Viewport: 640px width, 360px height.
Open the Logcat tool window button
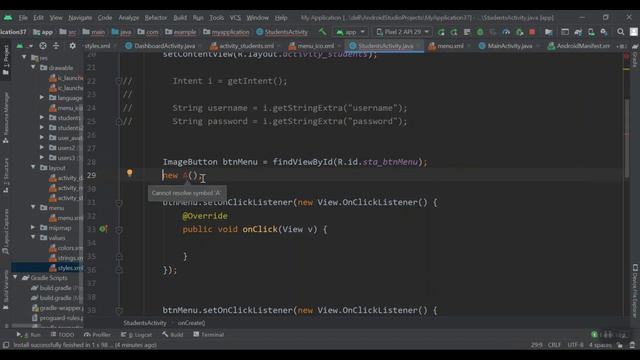(x=136, y=335)
